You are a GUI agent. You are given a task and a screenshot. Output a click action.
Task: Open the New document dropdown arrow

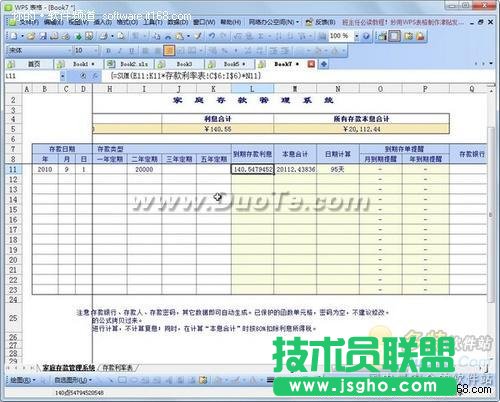22,36
